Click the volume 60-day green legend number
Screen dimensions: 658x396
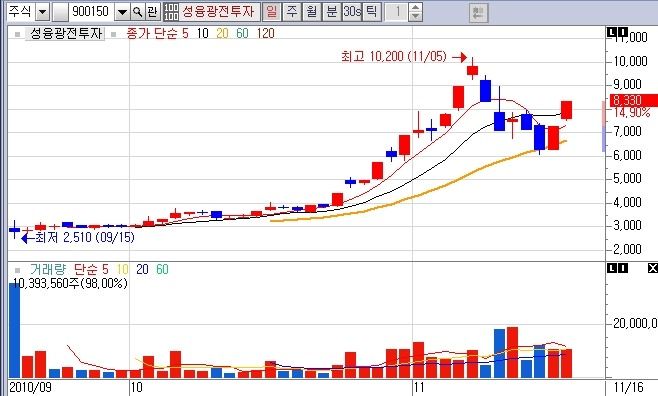click(162, 269)
